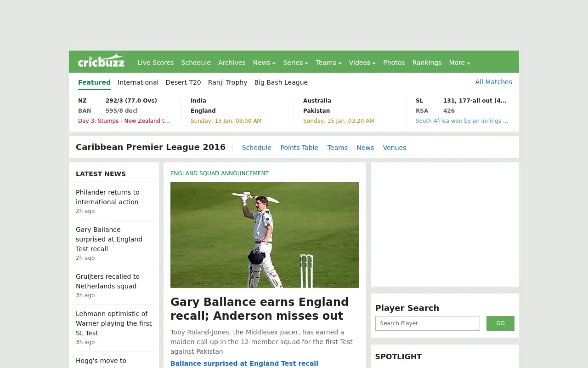Screen dimensions: 588x368
Task: Go to Rankings page
Action: (427, 63)
